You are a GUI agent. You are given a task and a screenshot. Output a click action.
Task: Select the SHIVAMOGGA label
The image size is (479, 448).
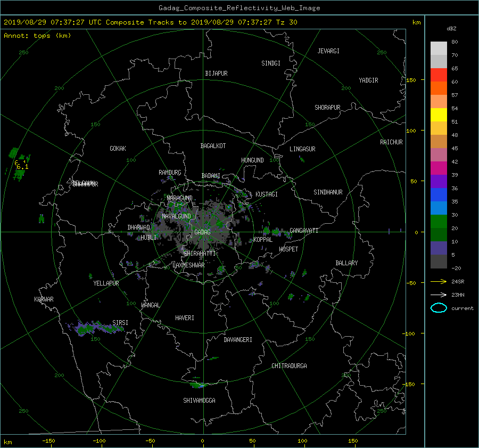coord(199,400)
